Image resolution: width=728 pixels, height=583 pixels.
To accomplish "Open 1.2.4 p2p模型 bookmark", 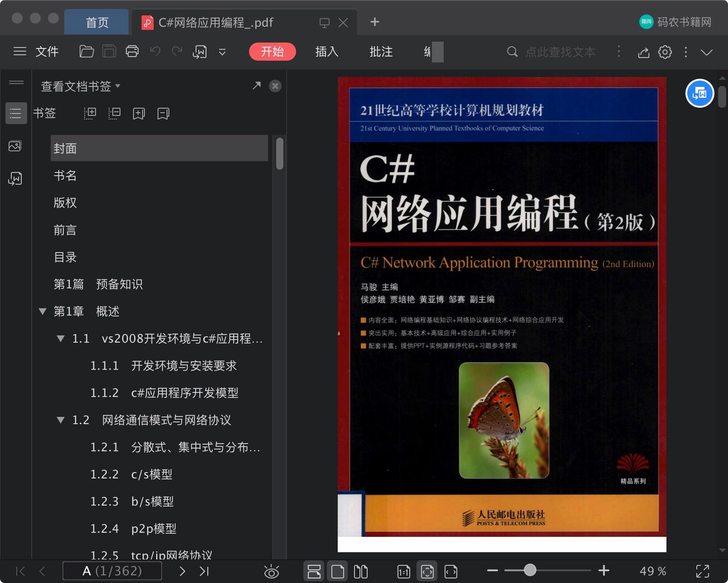I will (133, 529).
